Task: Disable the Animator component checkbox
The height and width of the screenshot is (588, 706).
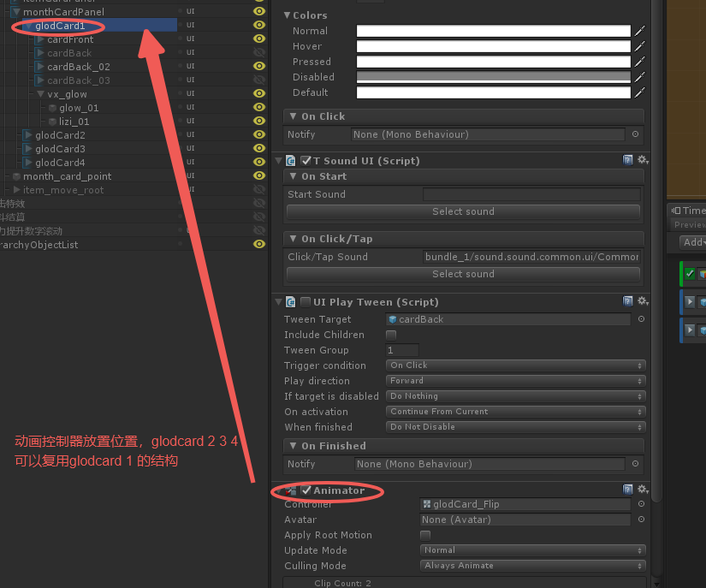Action: pyautogui.click(x=306, y=490)
